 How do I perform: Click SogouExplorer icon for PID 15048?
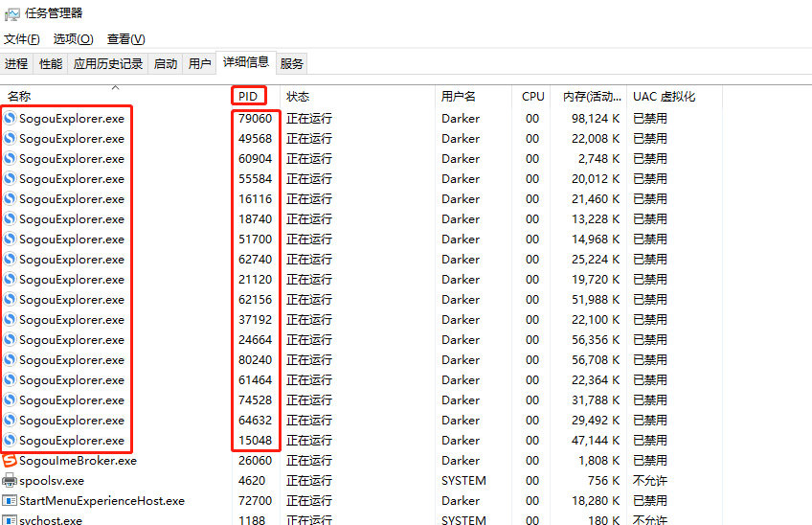pos(10,440)
